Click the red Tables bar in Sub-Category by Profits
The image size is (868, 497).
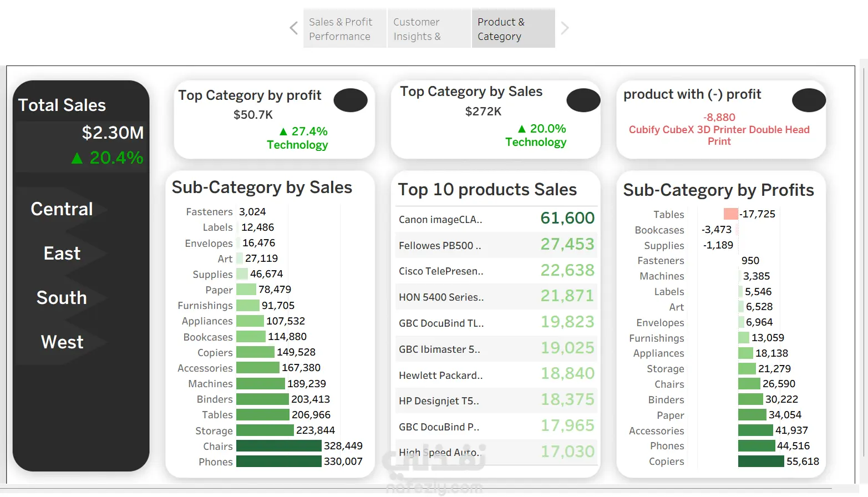click(x=731, y=214)
